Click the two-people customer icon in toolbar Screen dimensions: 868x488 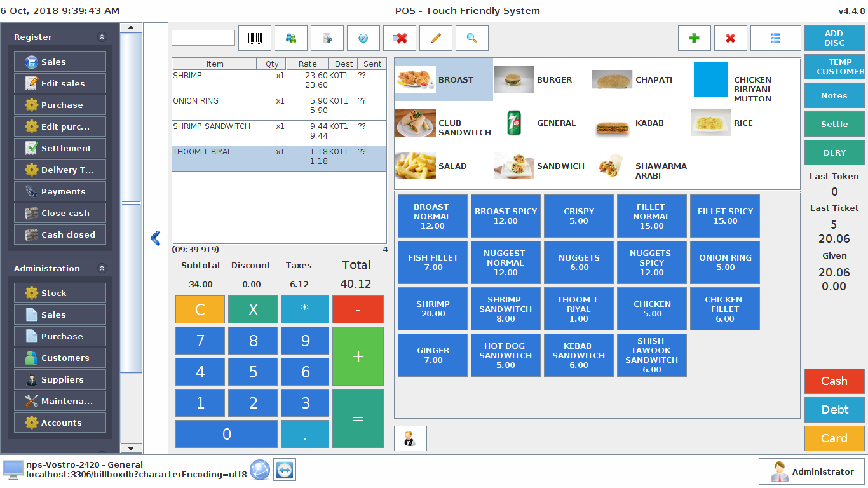291,38
